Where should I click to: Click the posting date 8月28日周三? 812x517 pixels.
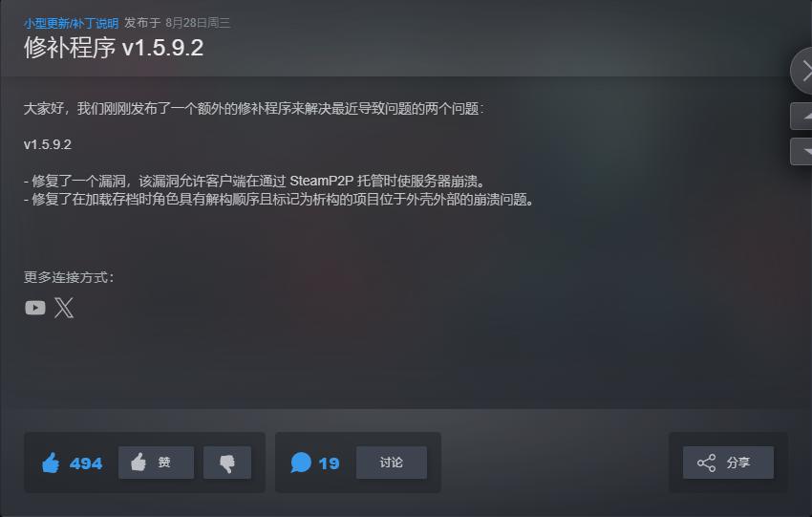198,23
